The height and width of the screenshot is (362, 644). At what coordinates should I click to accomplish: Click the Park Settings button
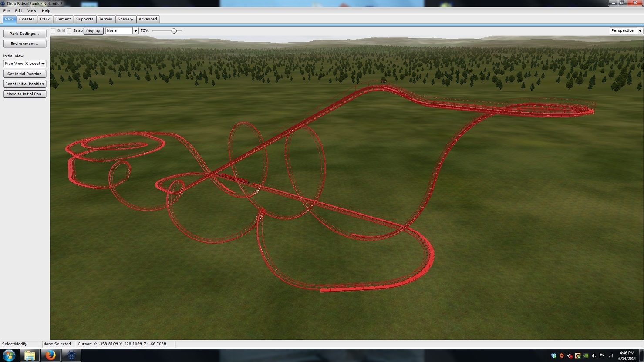(24, 34)
